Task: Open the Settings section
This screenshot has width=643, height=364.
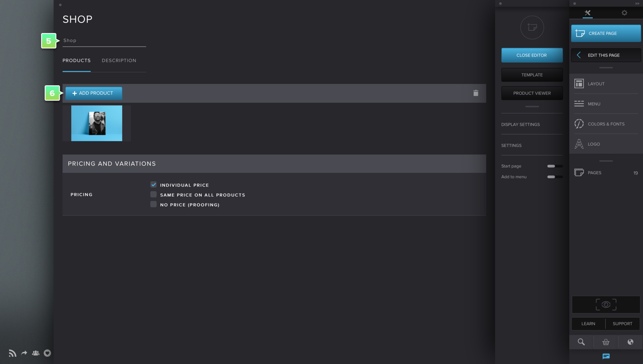Action: (x=532, y=145)
